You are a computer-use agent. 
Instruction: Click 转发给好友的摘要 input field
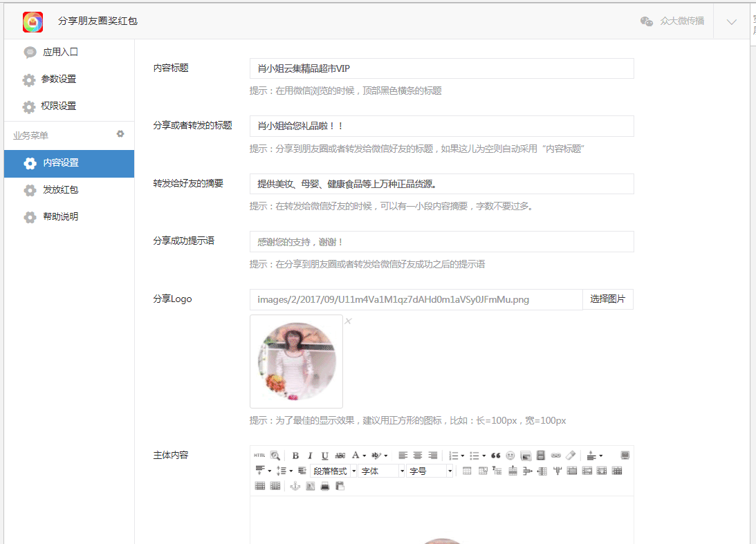click(442, 184)
